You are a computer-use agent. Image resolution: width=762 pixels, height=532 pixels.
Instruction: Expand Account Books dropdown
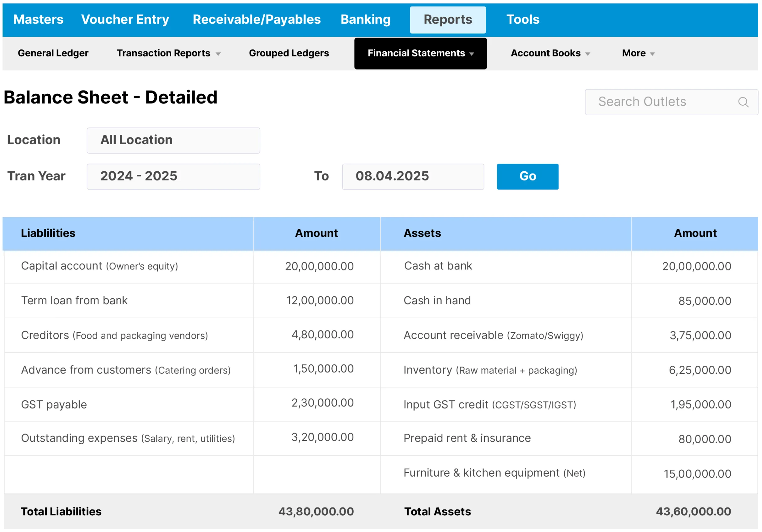pos(550,53)
